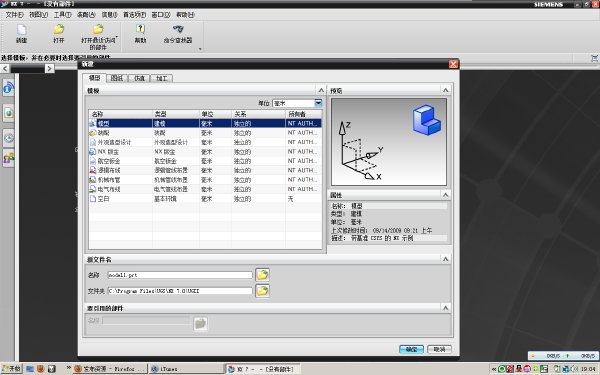
Task: Select the 外观造型设计 template row
Action: pyautogui.click(x=205, y=142)
